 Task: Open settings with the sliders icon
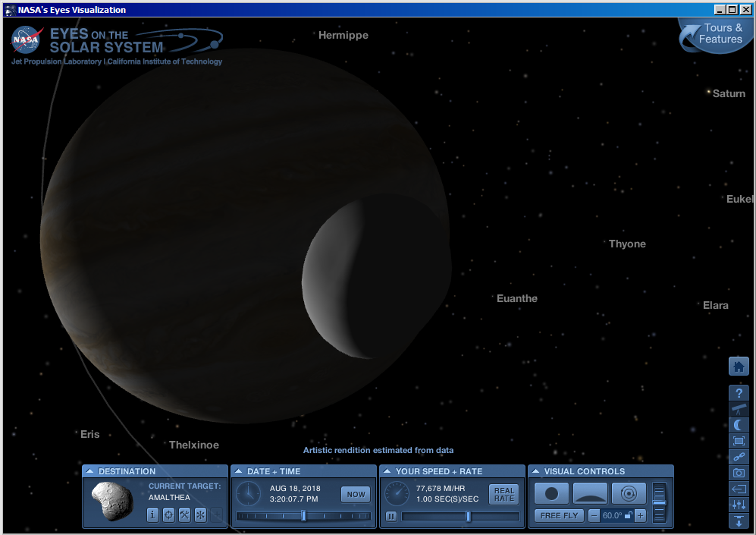[738, 505]
